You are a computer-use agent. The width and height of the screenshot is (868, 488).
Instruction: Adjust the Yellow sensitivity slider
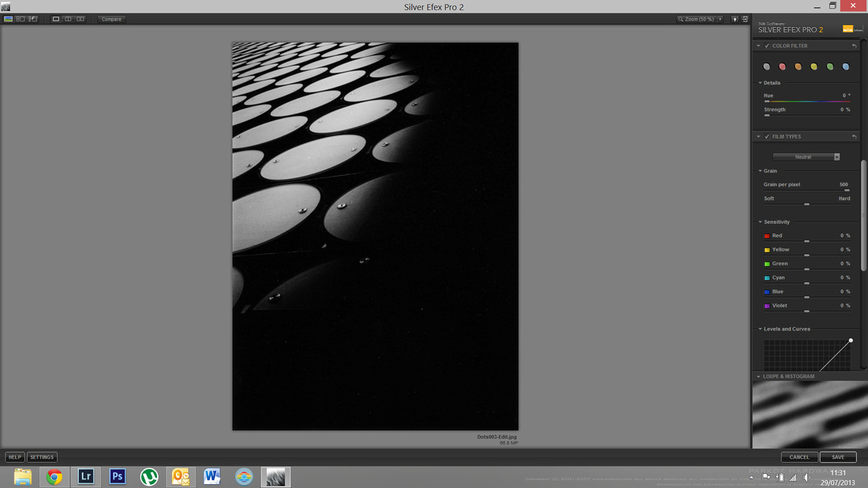(806, 255)
